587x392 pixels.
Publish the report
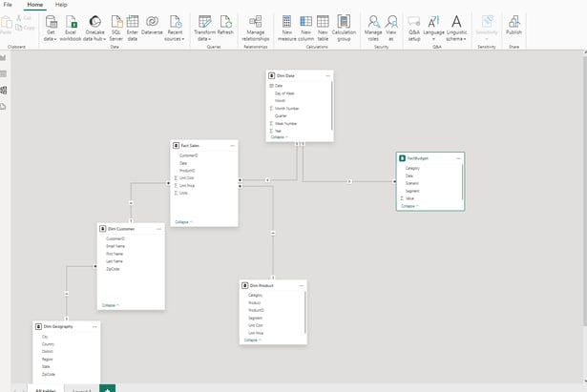(x=514, y=25)
